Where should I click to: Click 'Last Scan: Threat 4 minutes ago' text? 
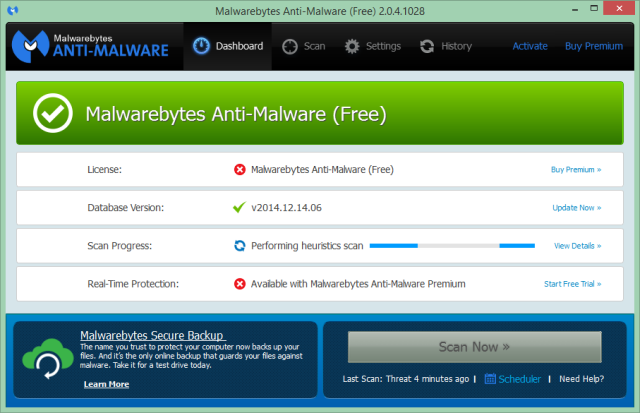[x=406, y=379]
